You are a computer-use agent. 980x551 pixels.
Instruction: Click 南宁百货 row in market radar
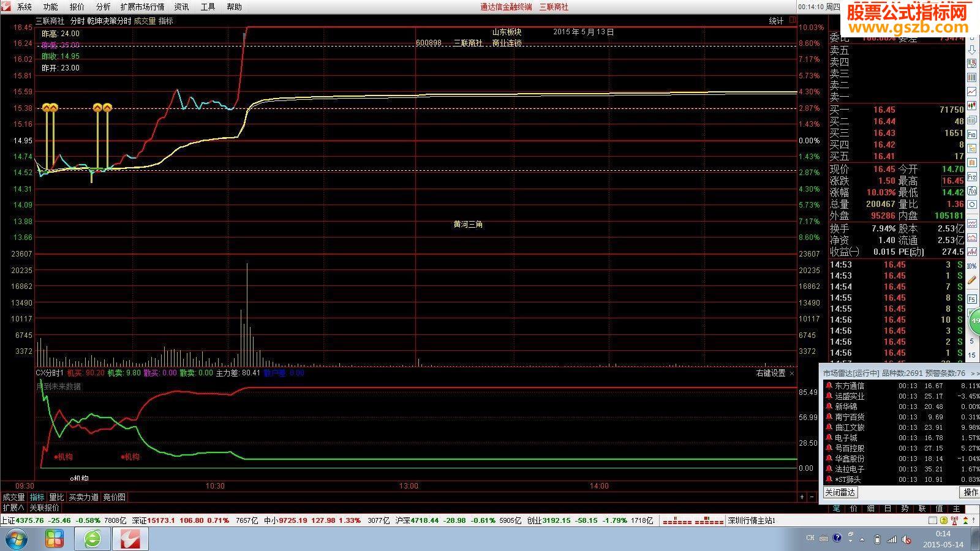tap(901, 417)
